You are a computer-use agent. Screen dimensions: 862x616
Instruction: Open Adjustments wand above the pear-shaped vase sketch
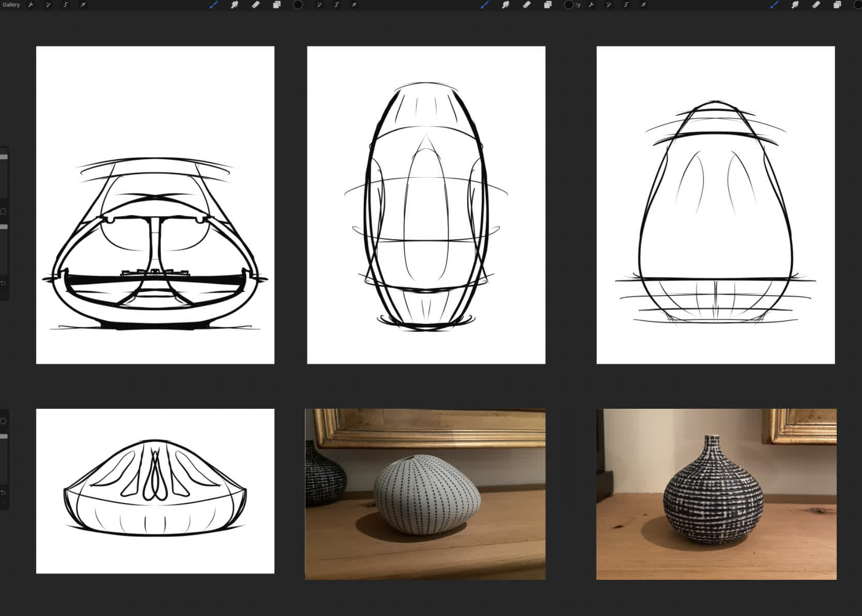coord(609,5)
